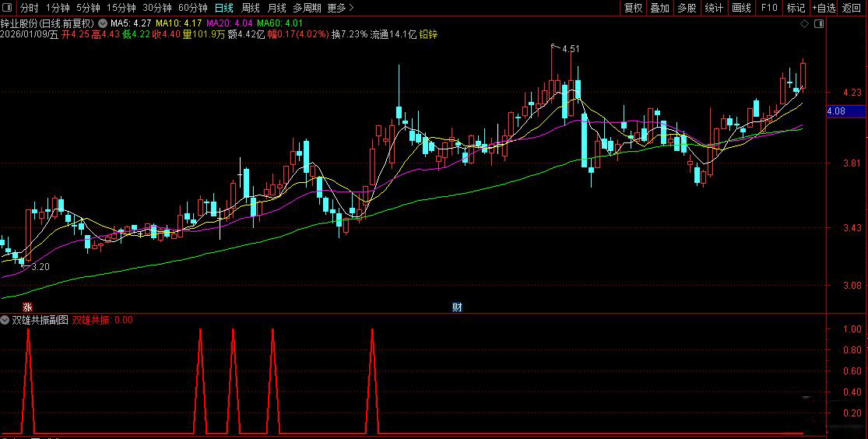
Task: Switch to 周线 weekly chart
Action: [251, 8]
